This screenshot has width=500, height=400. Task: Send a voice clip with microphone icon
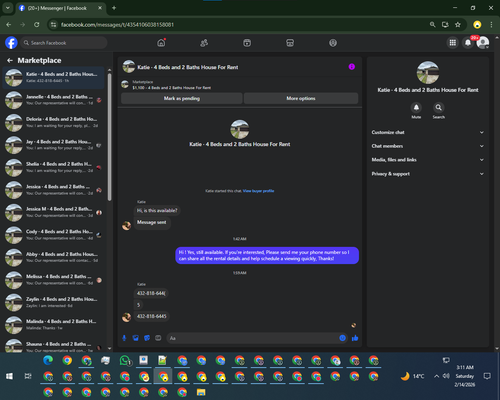pos(124,338)
